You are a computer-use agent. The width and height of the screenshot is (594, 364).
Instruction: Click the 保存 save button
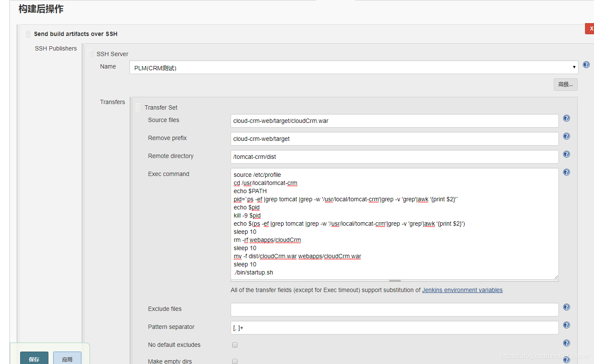click(x=34, y=358)
